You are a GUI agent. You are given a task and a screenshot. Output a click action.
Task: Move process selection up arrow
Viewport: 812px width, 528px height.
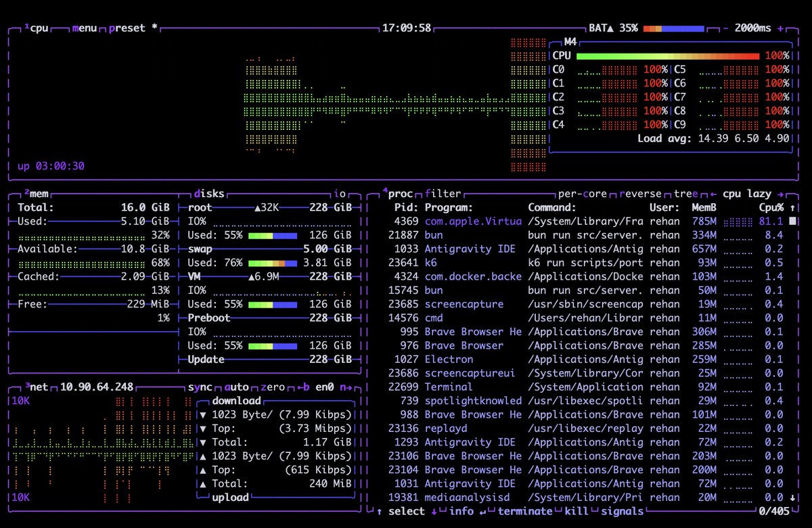[x=379, y=511]
